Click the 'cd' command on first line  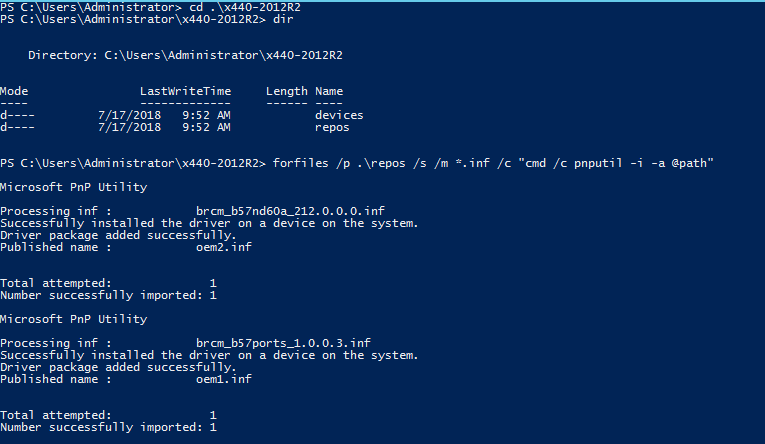pos(192,8)
